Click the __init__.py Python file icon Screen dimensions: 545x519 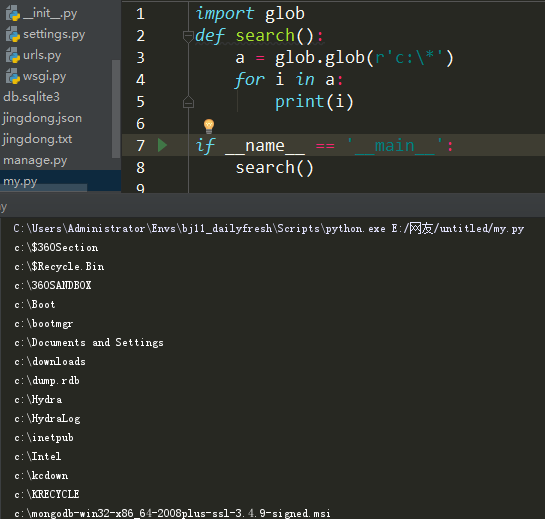(x=13, y=13)
